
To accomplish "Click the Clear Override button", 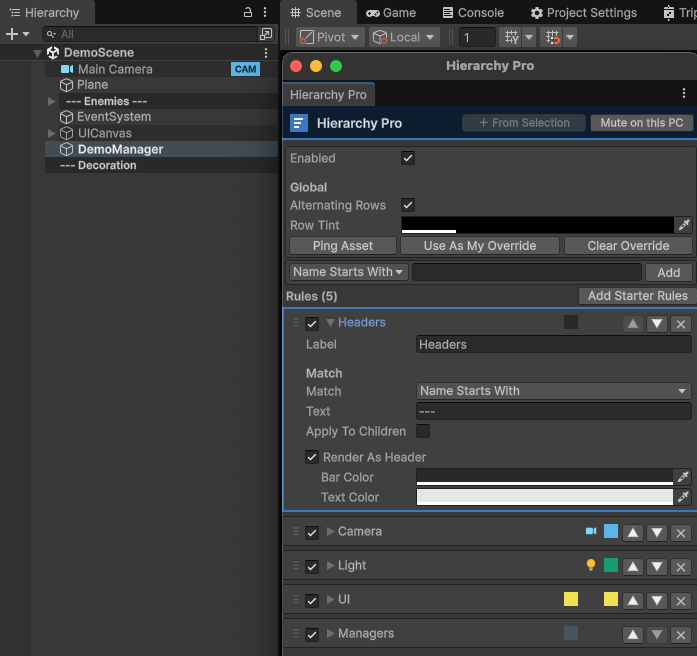I will (628, 246).
